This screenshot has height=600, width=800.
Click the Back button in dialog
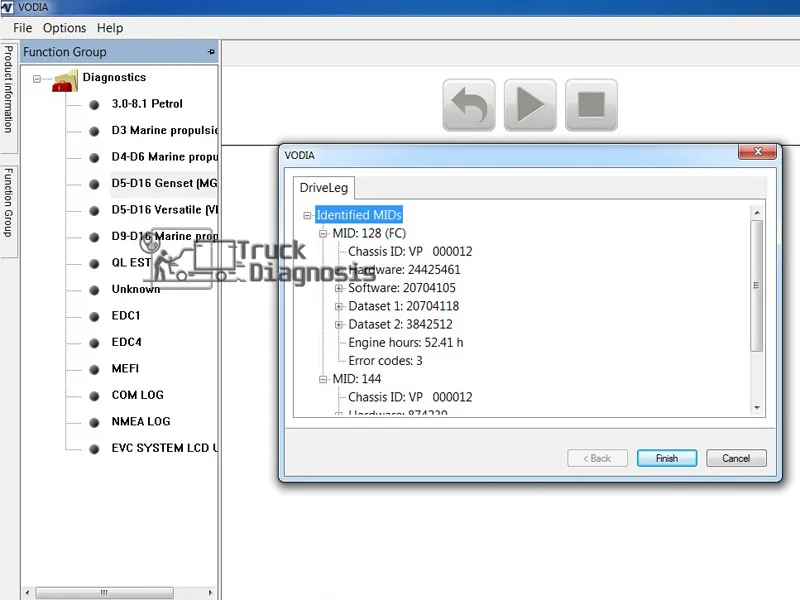pos(597,458)
